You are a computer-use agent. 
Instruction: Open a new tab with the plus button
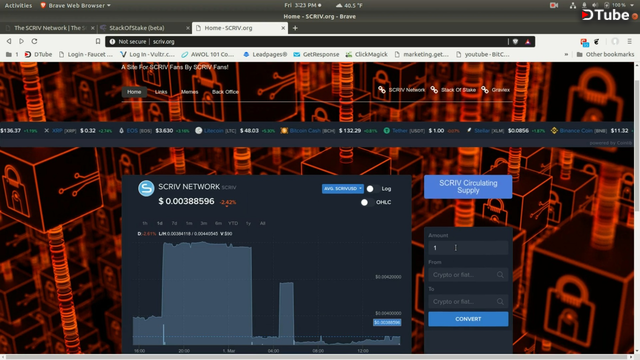[x=295, y=28]
